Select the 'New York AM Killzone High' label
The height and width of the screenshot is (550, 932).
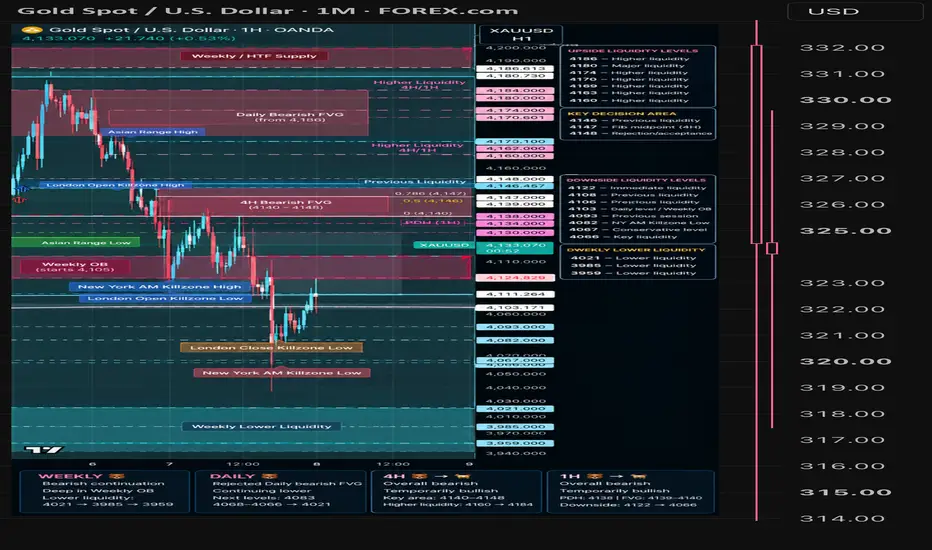click(159, 287)
